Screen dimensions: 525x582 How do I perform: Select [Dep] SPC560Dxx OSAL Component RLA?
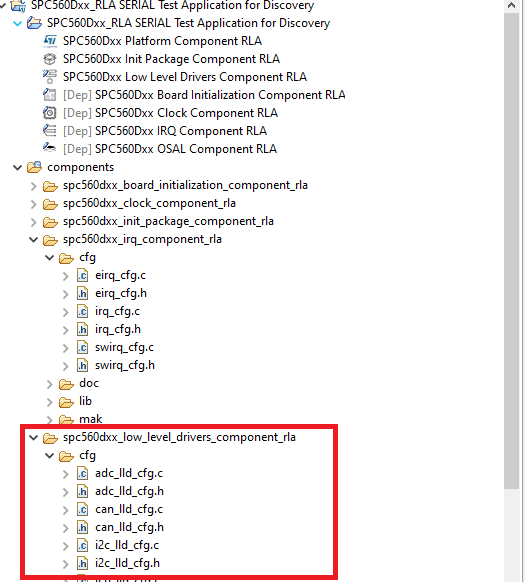point(170,149)
